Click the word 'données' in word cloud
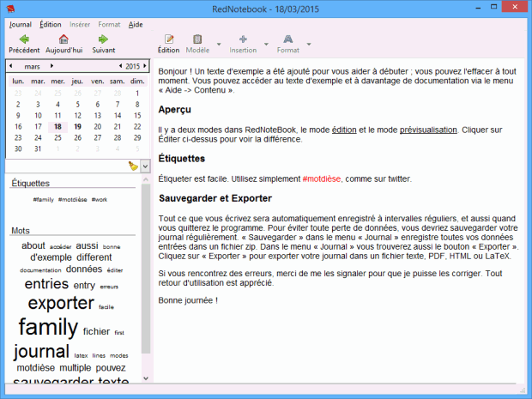The image size is (532, 399). [x=84, y=269]
